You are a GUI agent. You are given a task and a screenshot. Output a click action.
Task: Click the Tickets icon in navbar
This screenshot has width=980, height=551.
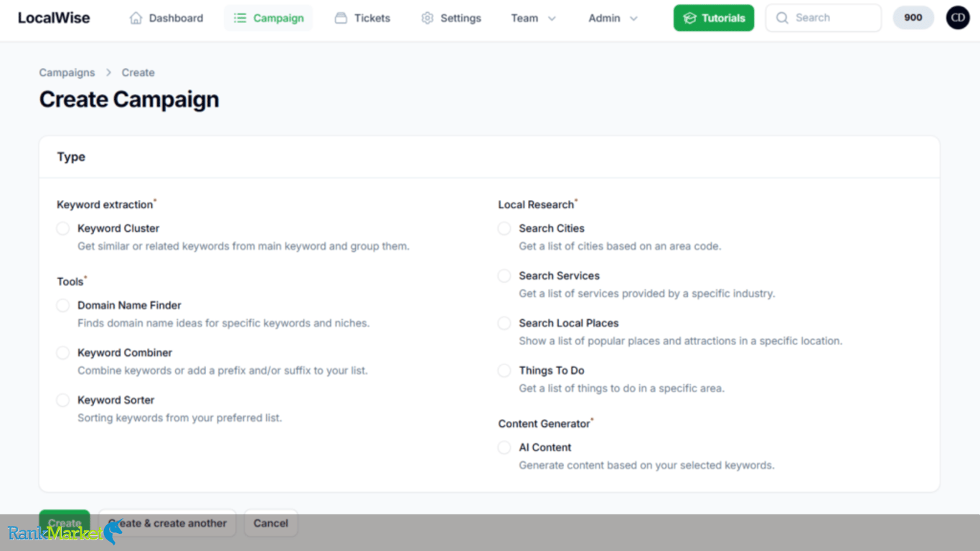341,18
